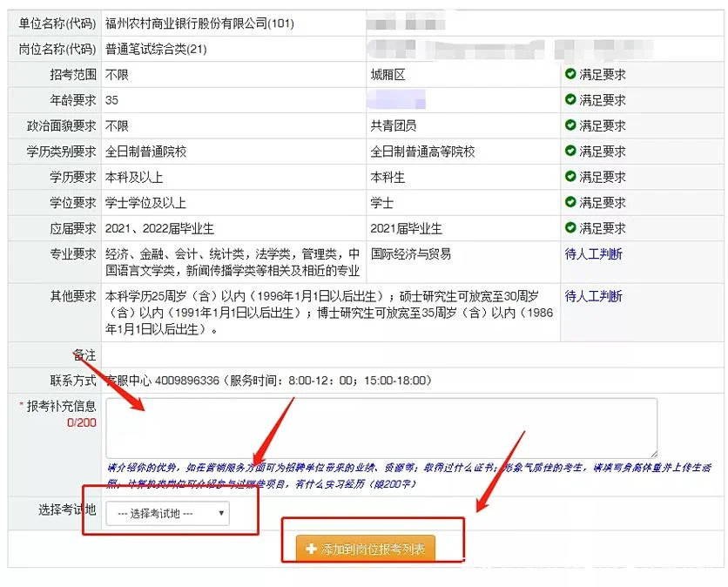The height and width of the screenshot is (587, 728).
Task: Click green check icon in 年龄要求 row
Action: pyautogui.click(x=570, y=99)
